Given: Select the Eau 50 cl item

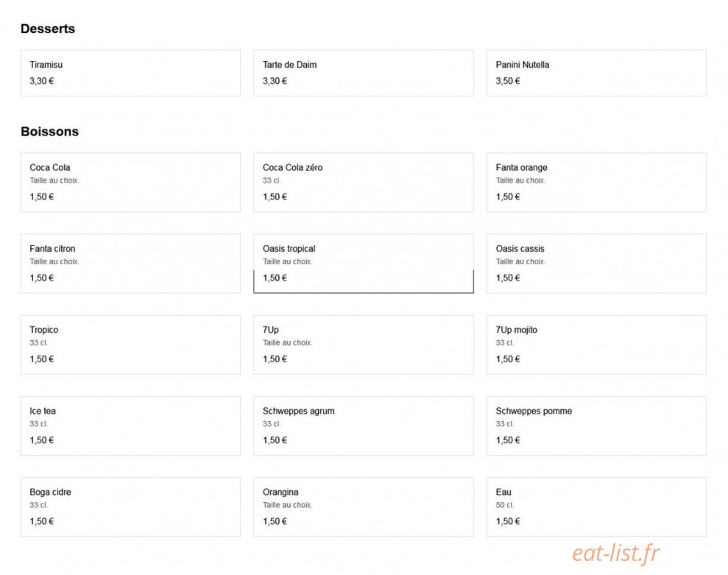Looking at the screenshot, I should pyautogui.click(x=597, y=507).
